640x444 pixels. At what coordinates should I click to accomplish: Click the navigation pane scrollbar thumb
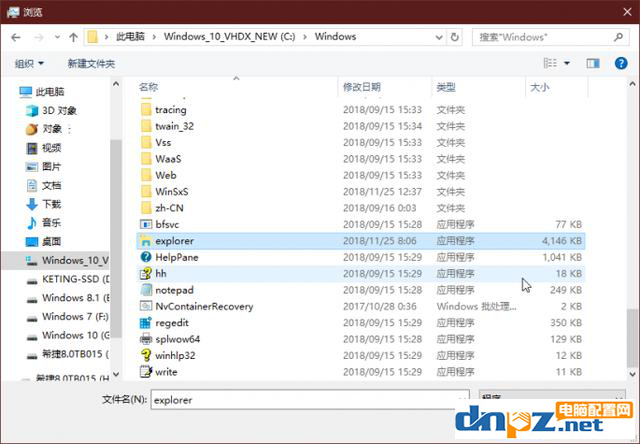point(116,239)
